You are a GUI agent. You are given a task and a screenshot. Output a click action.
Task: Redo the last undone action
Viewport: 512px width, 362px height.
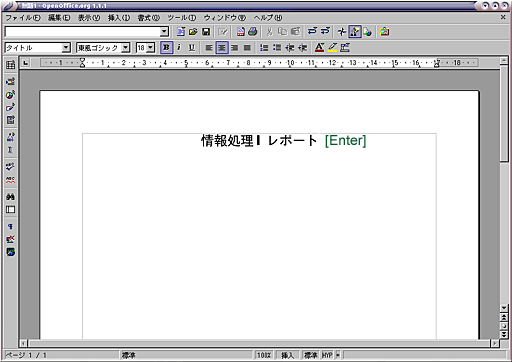click(325, 32)
